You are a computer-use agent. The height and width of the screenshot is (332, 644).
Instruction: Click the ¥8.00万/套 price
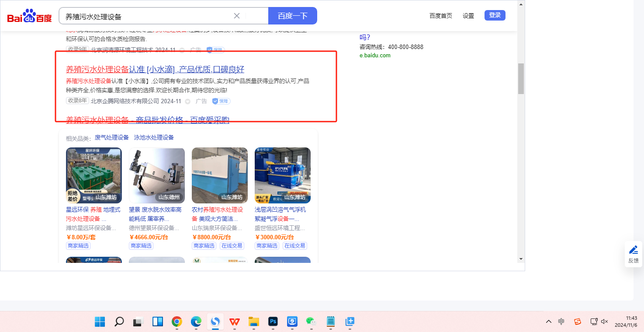coord(81,237)
